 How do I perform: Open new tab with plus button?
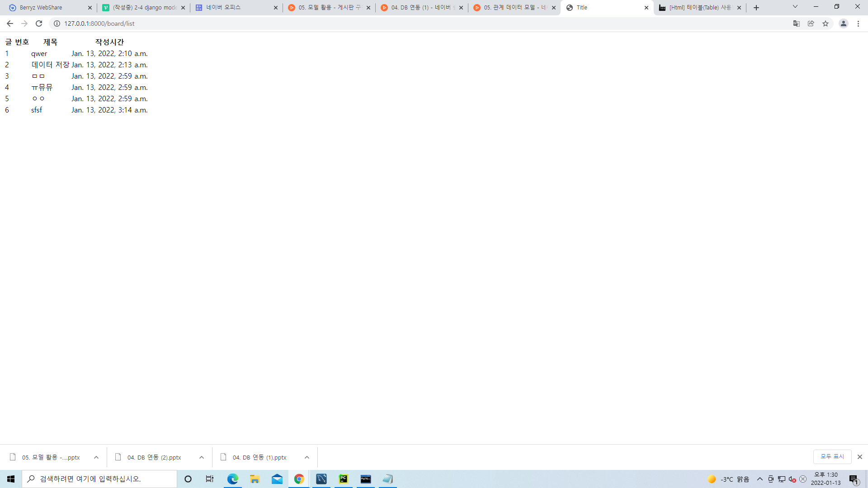(756, 8)
